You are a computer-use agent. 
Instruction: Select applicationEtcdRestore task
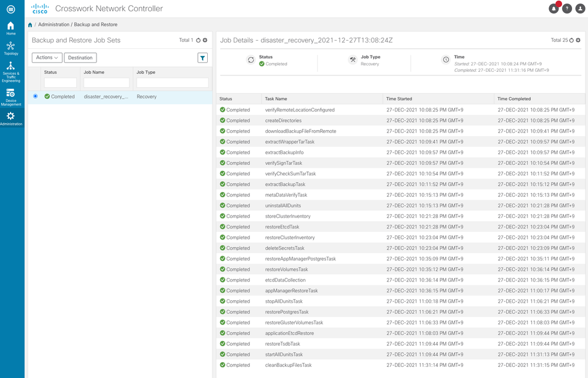pyautogui.click(x=400, y=333)
